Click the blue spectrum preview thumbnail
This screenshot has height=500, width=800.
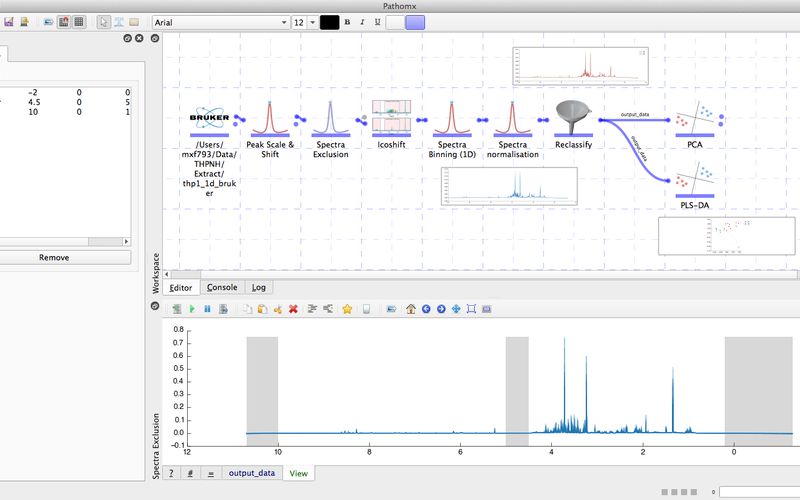pyautogui.click(x=509, y=187)
